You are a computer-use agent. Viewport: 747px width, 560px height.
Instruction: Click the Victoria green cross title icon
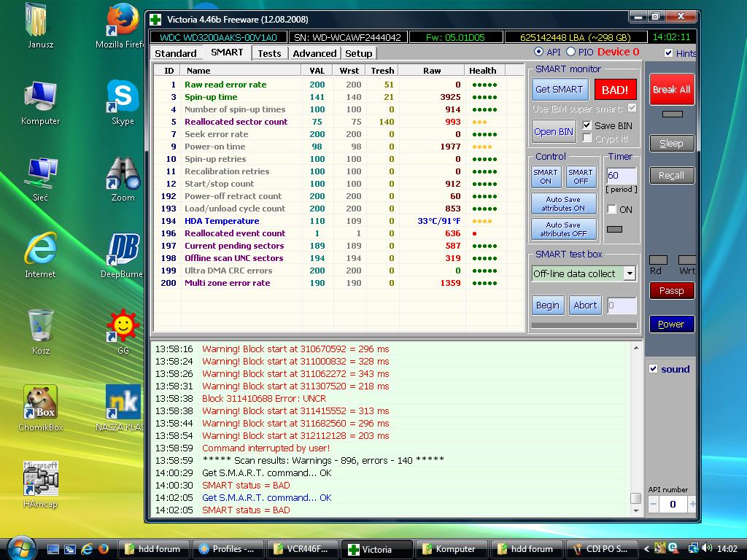(155, 20)
